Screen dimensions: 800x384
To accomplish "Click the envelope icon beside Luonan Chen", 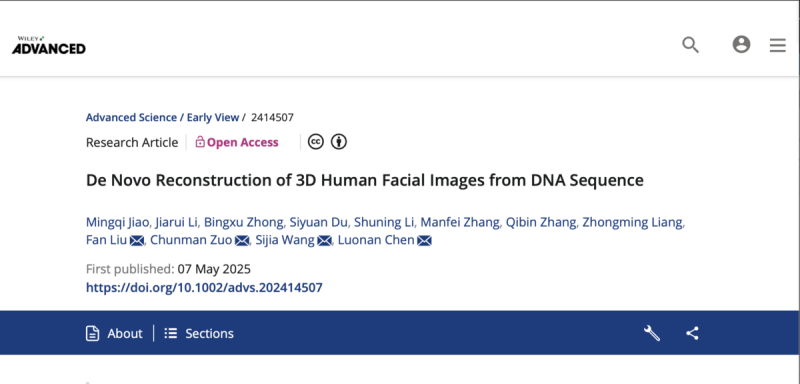I will 424,240.
